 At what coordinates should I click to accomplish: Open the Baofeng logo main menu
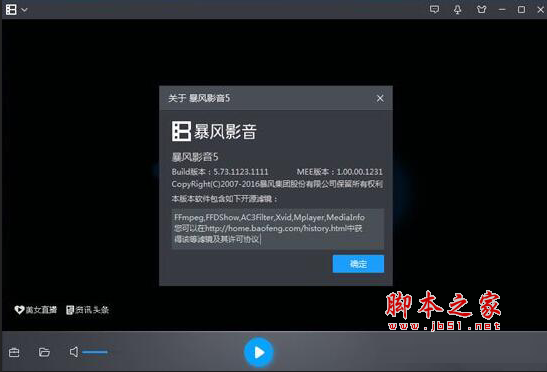tap(11, 9)
